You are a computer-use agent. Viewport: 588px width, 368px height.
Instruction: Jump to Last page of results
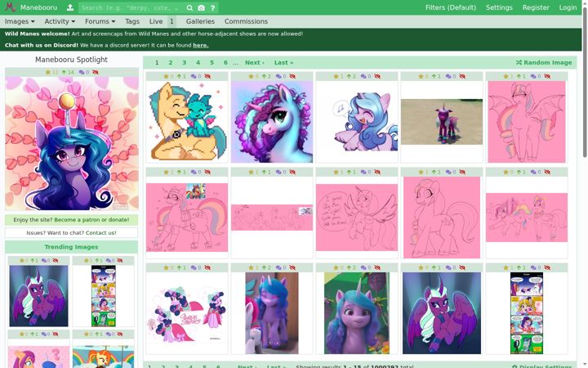pyautogui.click(x=283, y=62)
